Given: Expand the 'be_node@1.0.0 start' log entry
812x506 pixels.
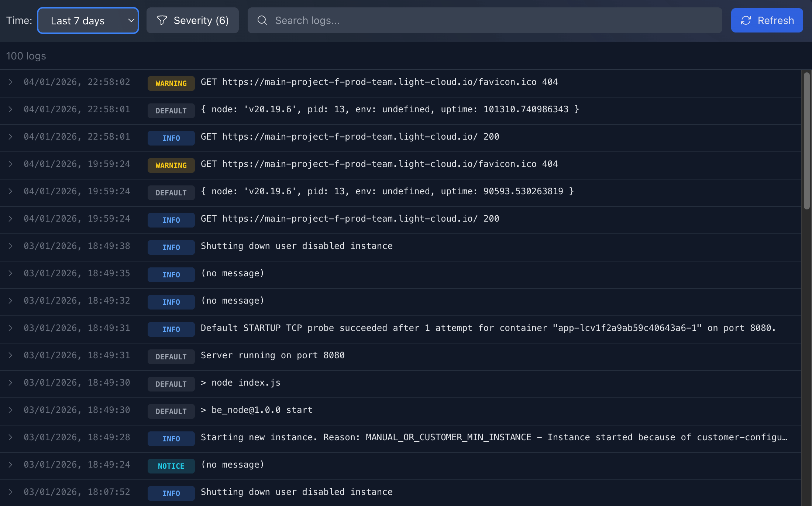Looking at the screenshot, I should click(x=10, y=410).
